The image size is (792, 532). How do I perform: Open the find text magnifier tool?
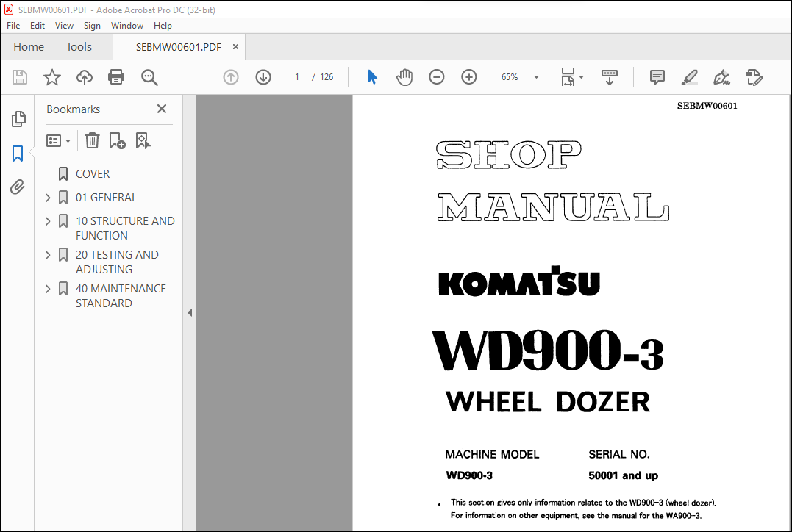coord(149,77)
